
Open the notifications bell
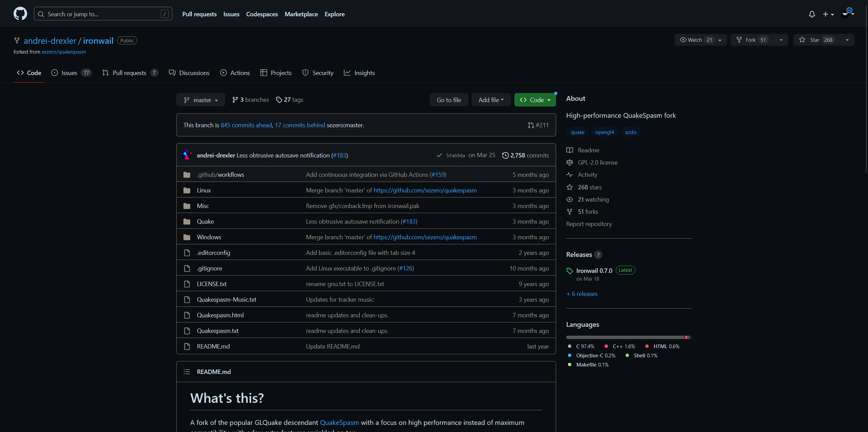point(812,14)
